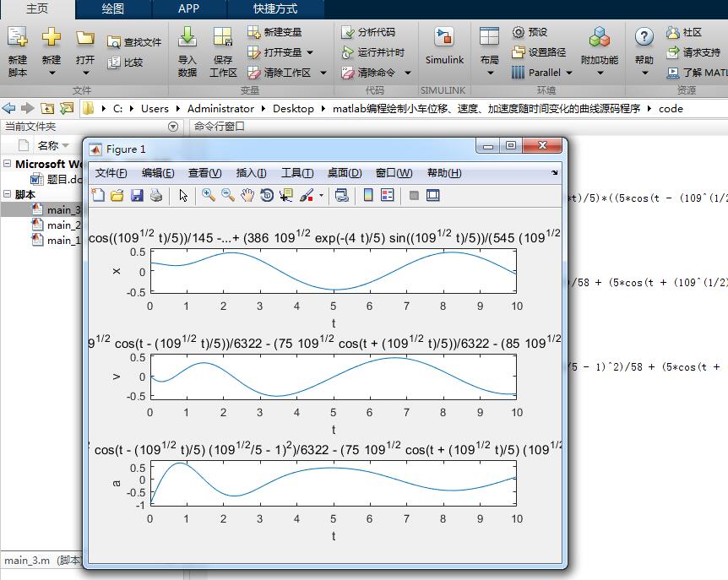Click Save Workspace icon

click(x=223, y=36)
